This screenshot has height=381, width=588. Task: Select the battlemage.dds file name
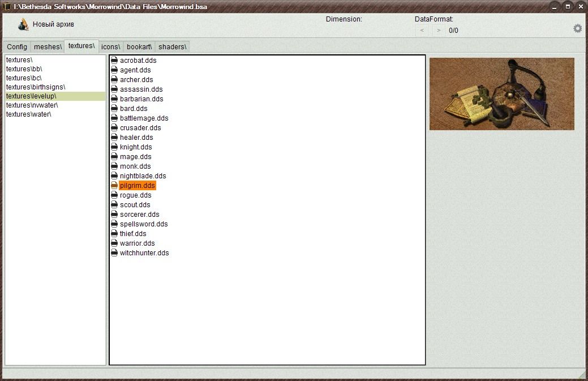tap(144, 118)
